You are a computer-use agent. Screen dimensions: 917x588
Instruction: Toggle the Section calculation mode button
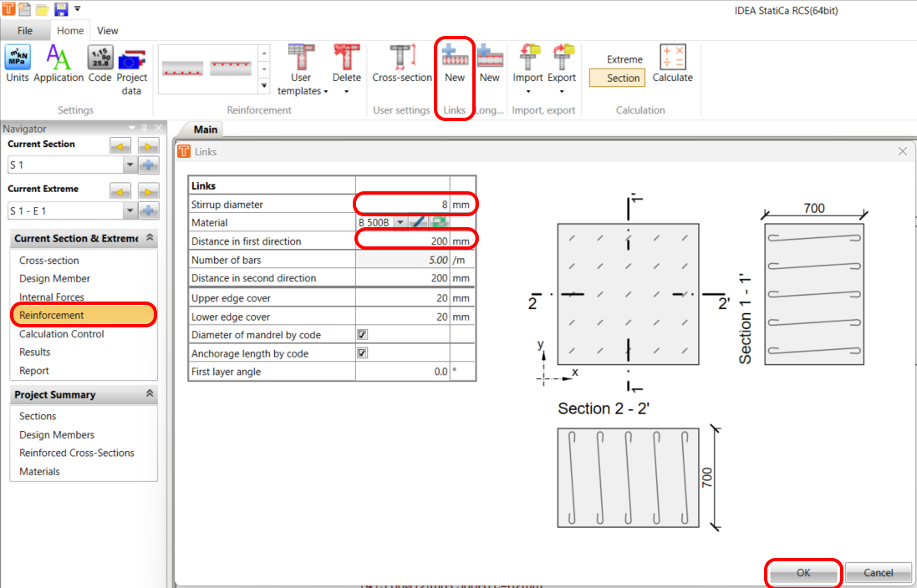[x=623, y=78]
